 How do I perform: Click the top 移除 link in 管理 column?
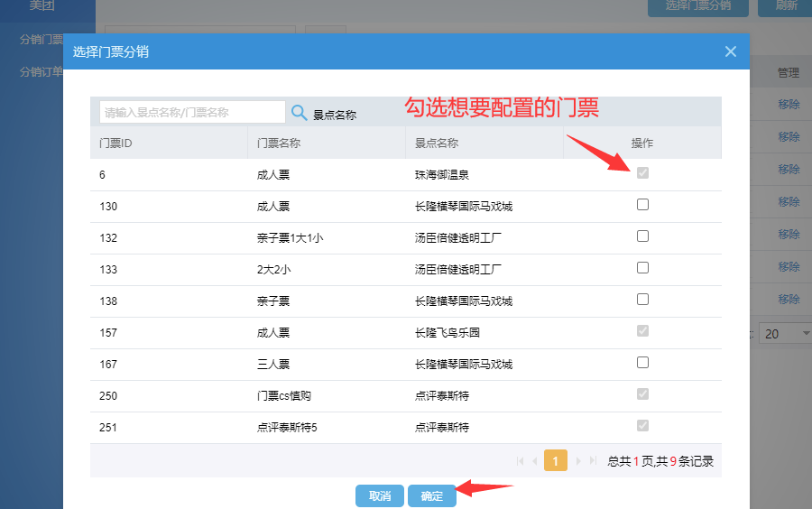click(x=789, y=105)
